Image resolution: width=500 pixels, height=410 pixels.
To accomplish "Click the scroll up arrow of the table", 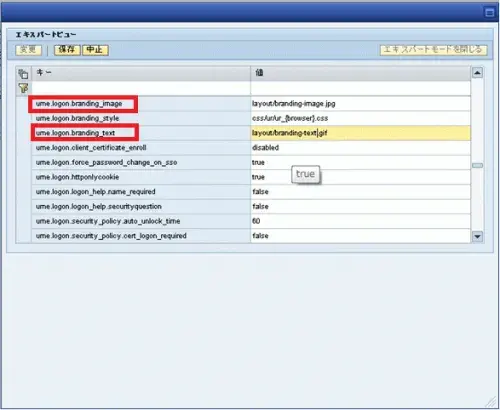I will pos(477,72).
